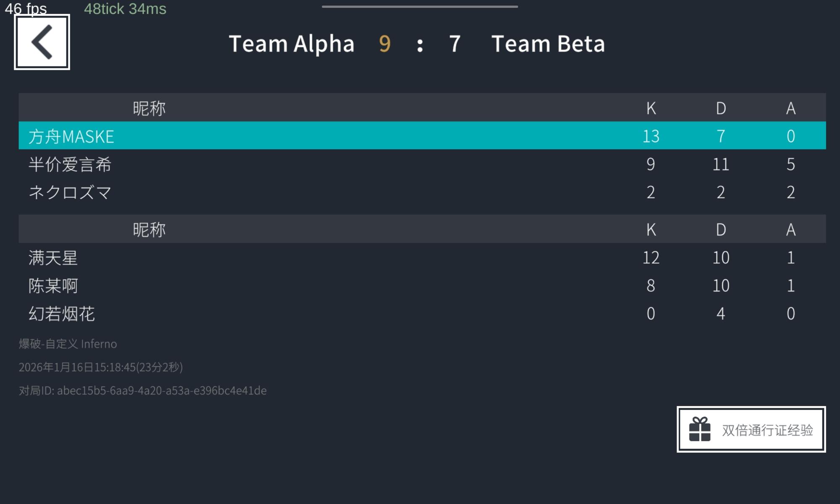Click the A column header for Team Beta
This screenshot has height=504, width=840.
[791, 229]
